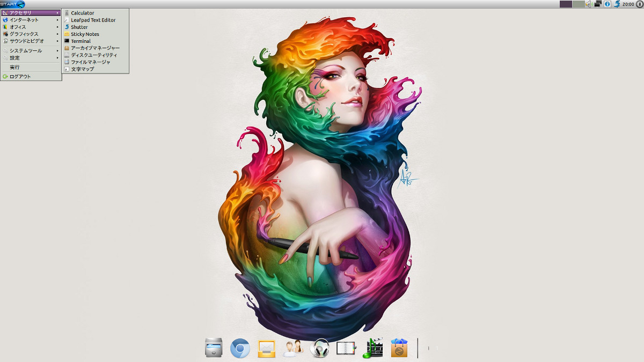The height and width of the screenshot is (362, 644).
Task: Expand the インターネット submenu
Action: coord(31,20)
